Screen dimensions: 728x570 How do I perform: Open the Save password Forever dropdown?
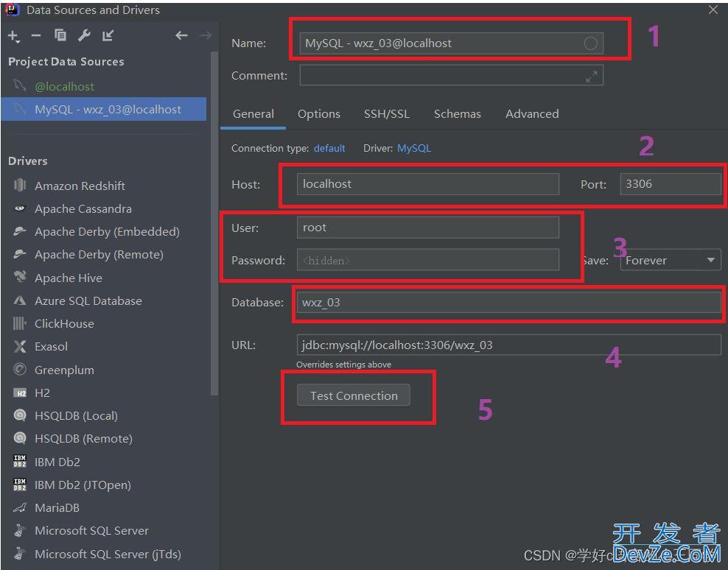pos(671,260)
